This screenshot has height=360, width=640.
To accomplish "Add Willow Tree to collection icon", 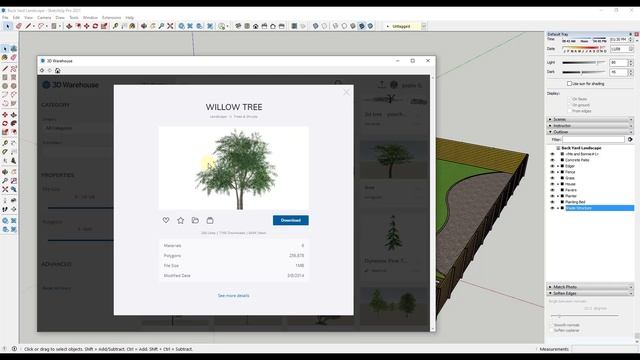I will click(x=210, y=220).
